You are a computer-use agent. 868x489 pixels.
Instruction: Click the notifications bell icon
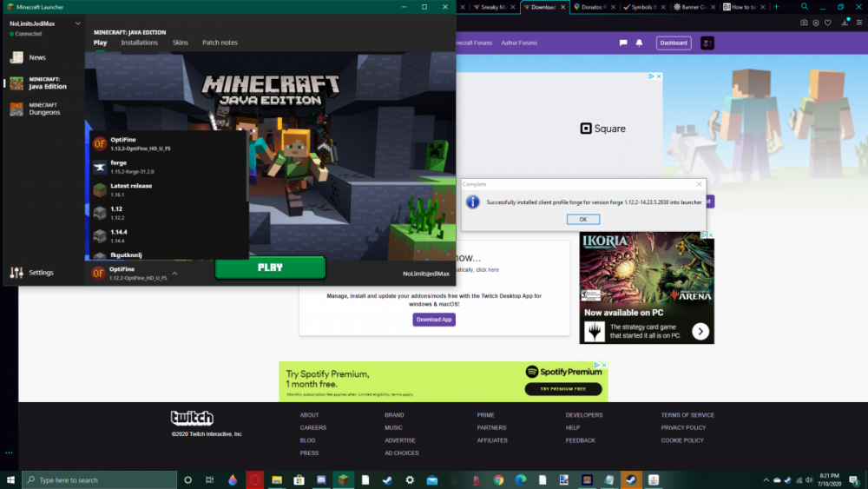[640, 43]
